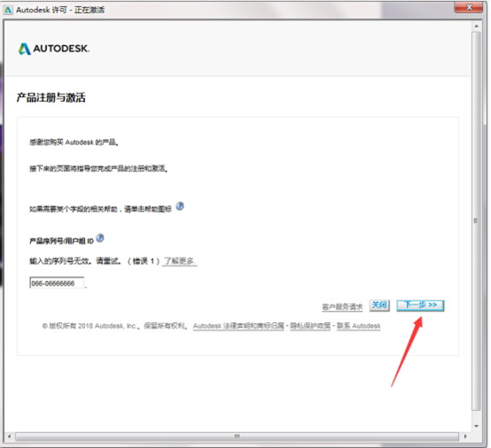This screenshot has width=491, height=448.
Task: Click the 下一步 >> button
Action: click(x=420, y=305)
